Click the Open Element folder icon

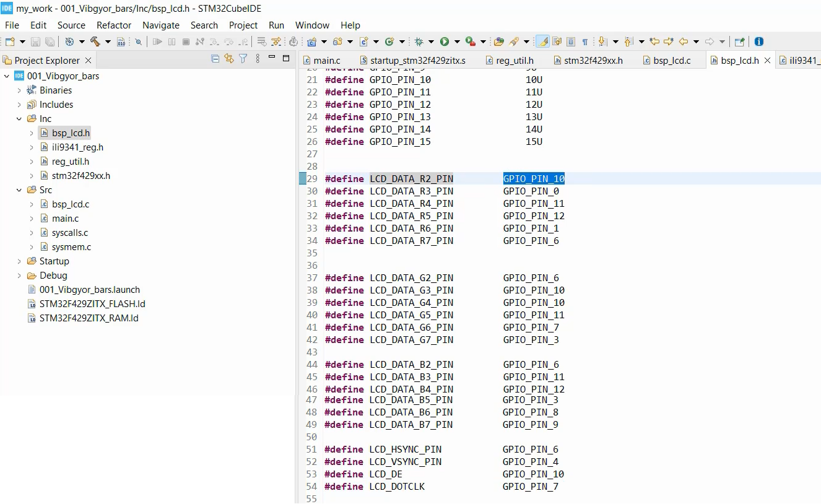[499, 41]
